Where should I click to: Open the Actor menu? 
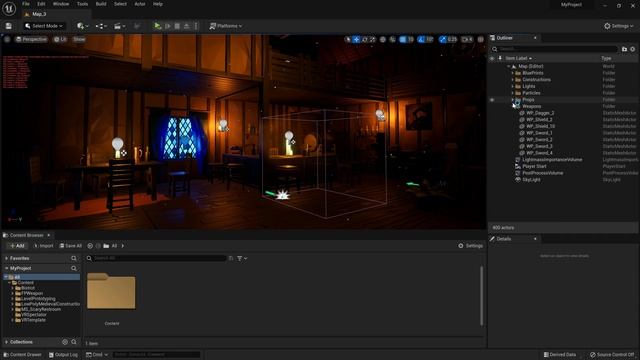coord(140,4)
